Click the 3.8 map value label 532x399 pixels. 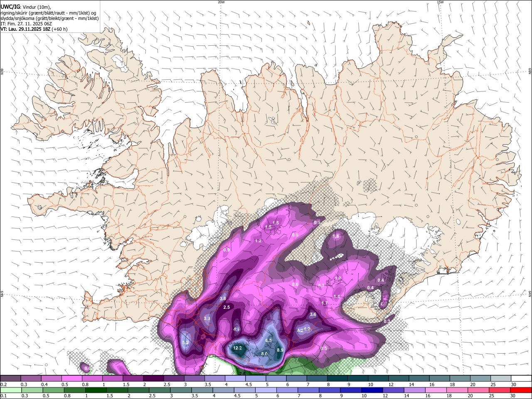tap(223, 298)
